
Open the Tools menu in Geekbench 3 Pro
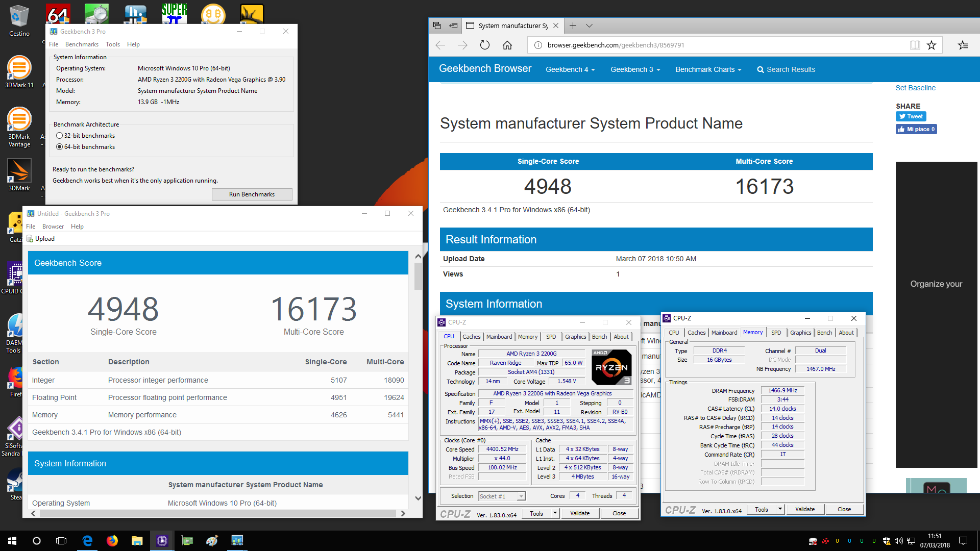[113, 44]
